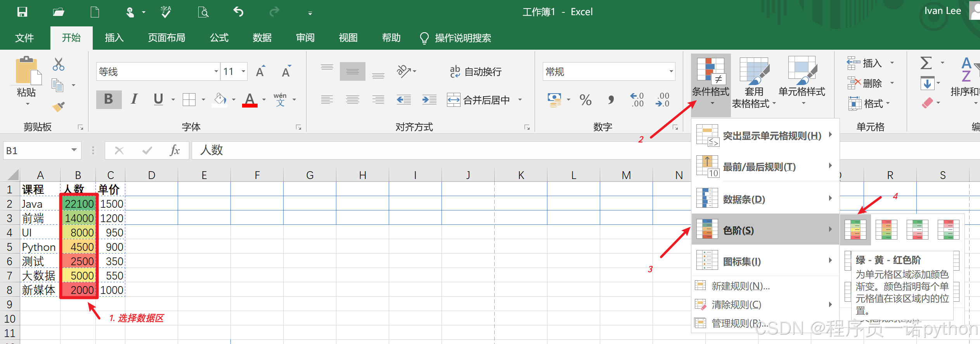Click the AutoSum sigma icon
980x344 pixels.
tap(926, 63)
